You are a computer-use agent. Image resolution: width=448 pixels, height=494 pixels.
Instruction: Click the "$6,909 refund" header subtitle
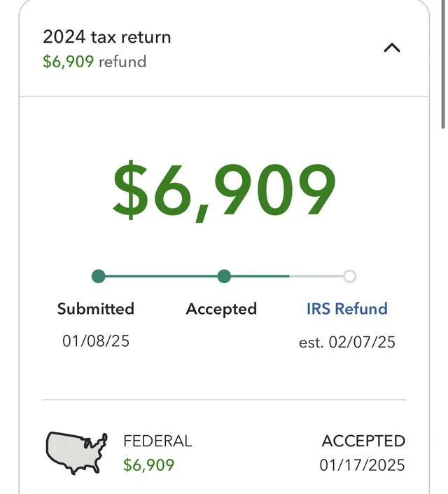(x=94, y=62)
